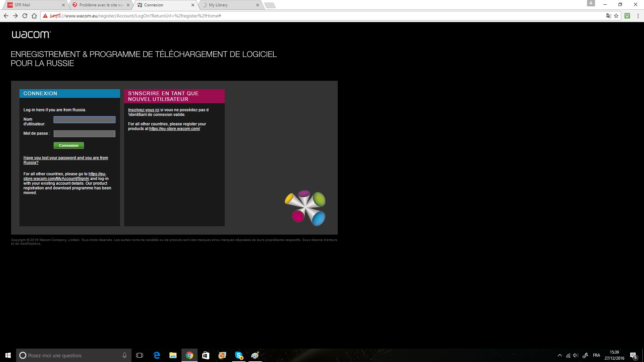Open the browser home page

point(34,16)
